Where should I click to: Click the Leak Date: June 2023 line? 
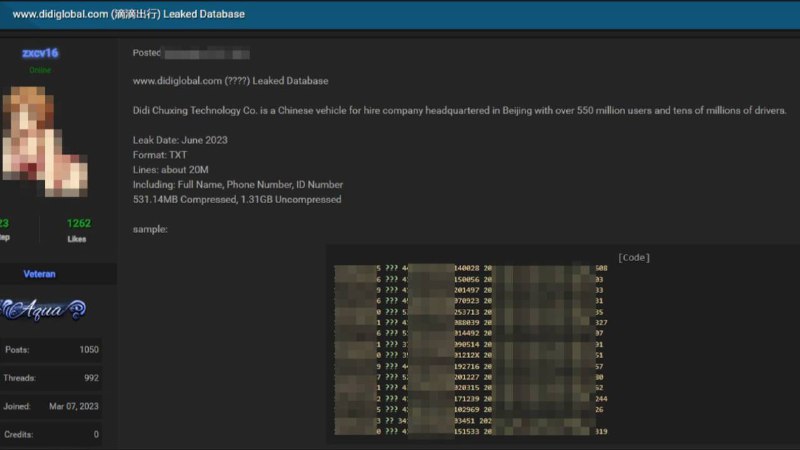pyautogui.click(x=180, y=140)
